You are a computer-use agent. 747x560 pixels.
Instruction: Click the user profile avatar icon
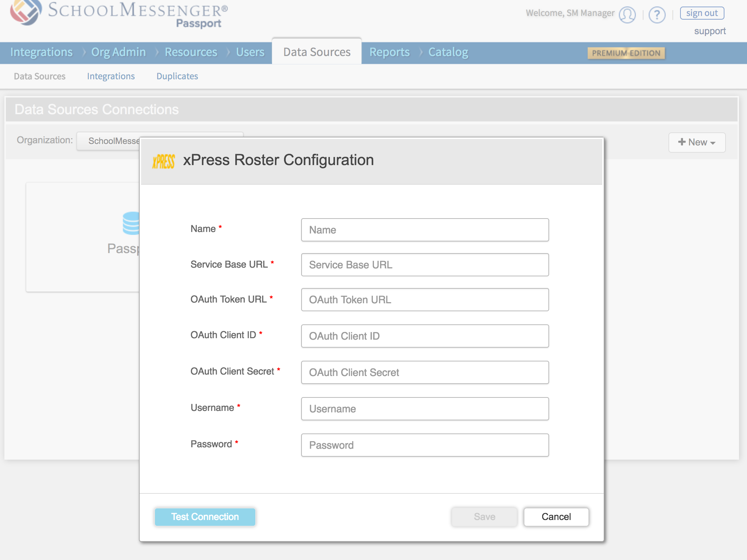(x=627, y=15)
